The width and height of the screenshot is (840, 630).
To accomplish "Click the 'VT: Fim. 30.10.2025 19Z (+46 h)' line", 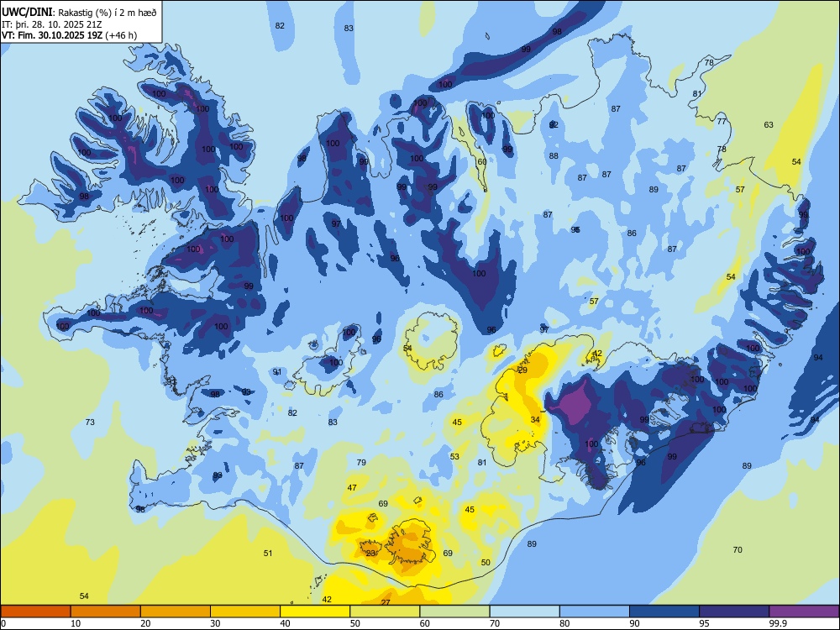I will (69, 35).
